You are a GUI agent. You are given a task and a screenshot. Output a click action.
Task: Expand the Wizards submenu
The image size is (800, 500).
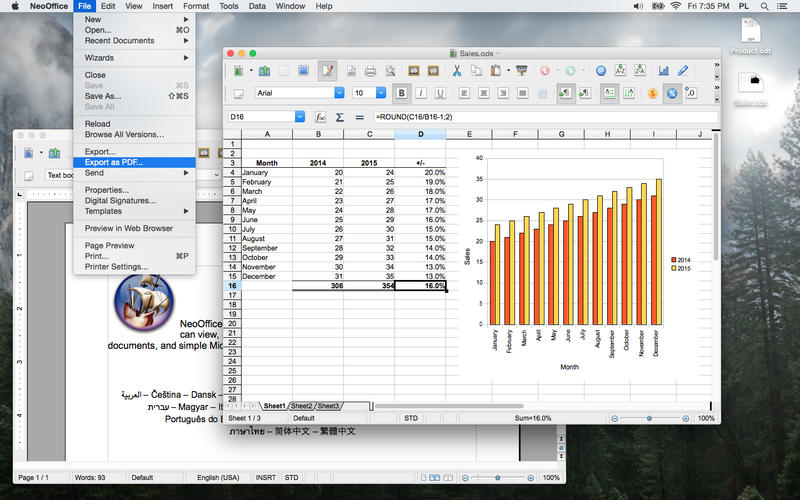(134, 58)
